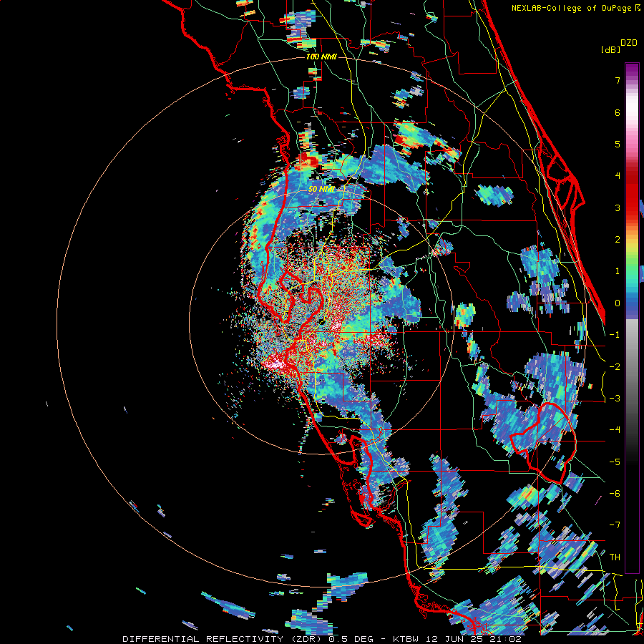Click the TH threshold label on the scale
644x644 pixels.
pyautogui.click(x=615, y=557)
